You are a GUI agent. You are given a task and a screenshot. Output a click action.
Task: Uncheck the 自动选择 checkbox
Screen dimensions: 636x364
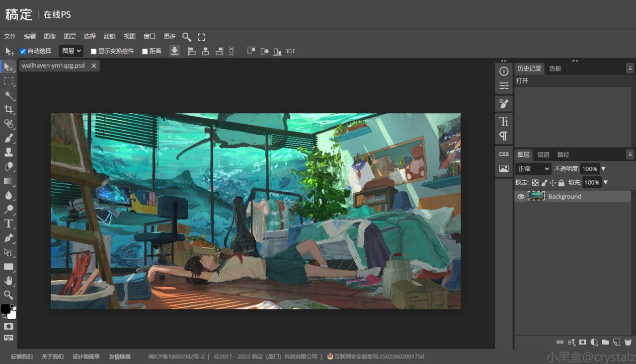[x=23, y=51]
